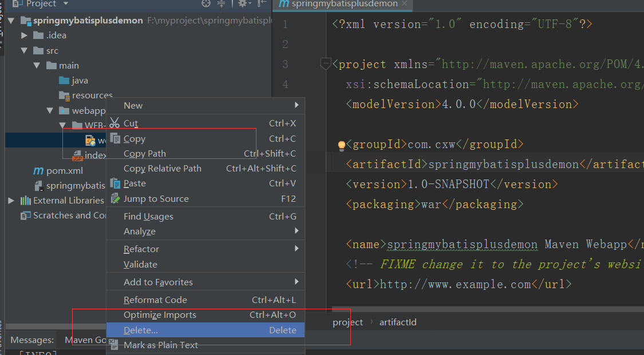Collapse the webapp folder
This screenshot has height=355, width=644.
click(x=50, y=111)
